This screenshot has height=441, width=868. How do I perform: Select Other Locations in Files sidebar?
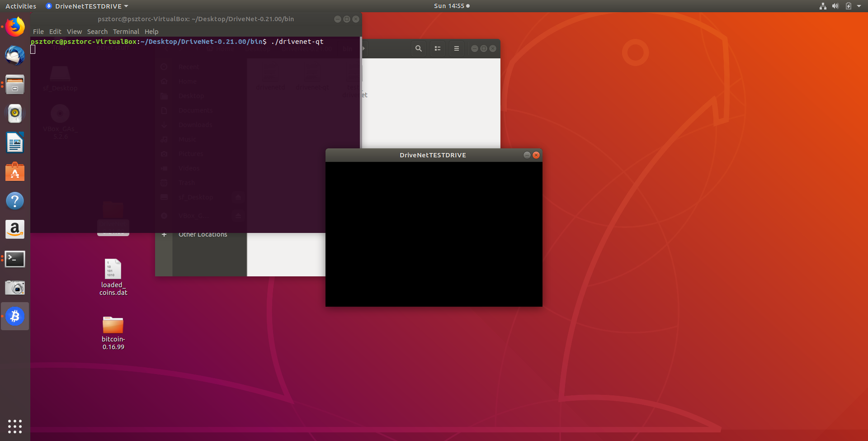point(203,234)
